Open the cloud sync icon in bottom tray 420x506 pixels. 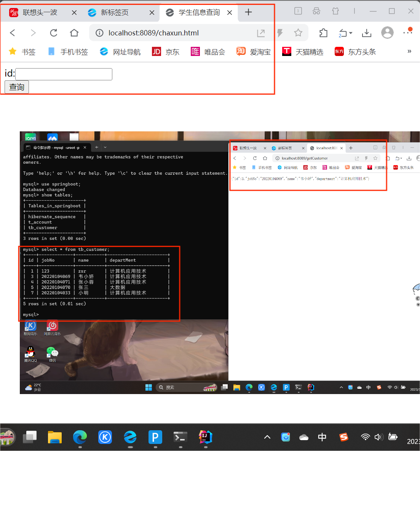point(304,437)
